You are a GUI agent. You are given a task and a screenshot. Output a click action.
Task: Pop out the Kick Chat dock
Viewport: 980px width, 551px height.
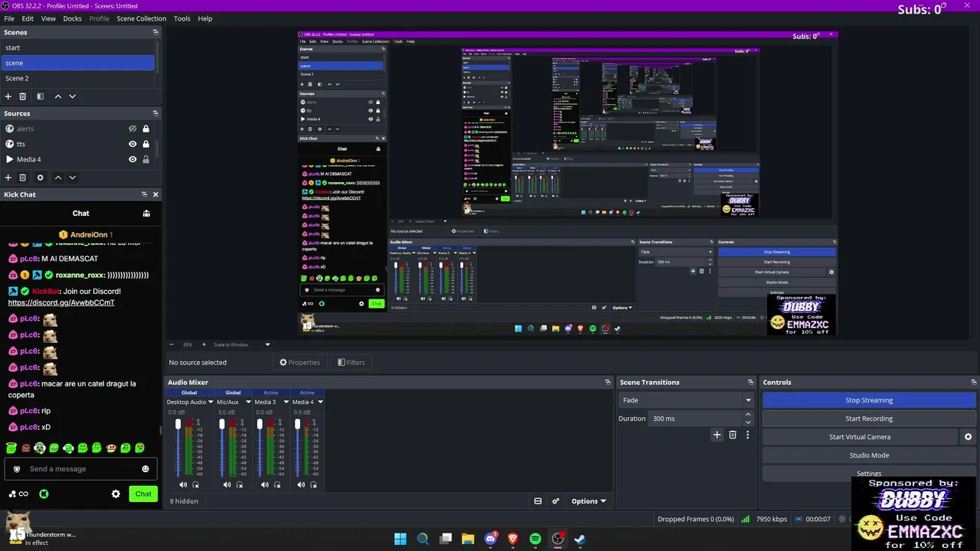point(145,194)
